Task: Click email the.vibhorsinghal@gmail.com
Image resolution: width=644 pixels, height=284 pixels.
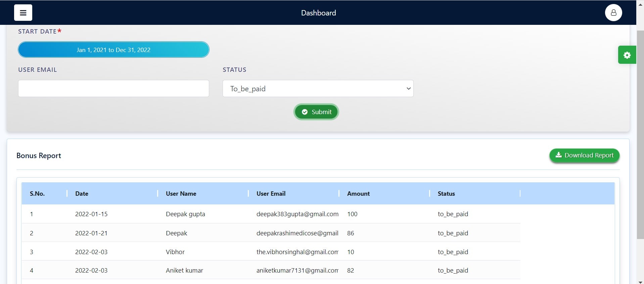Action: (297, 252)
